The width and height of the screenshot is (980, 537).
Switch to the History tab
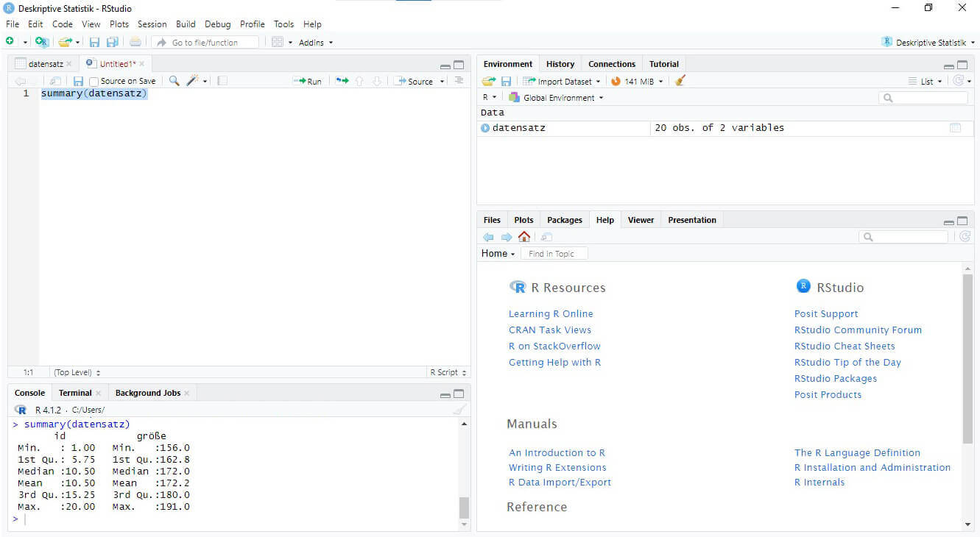(x=560, y=64)
